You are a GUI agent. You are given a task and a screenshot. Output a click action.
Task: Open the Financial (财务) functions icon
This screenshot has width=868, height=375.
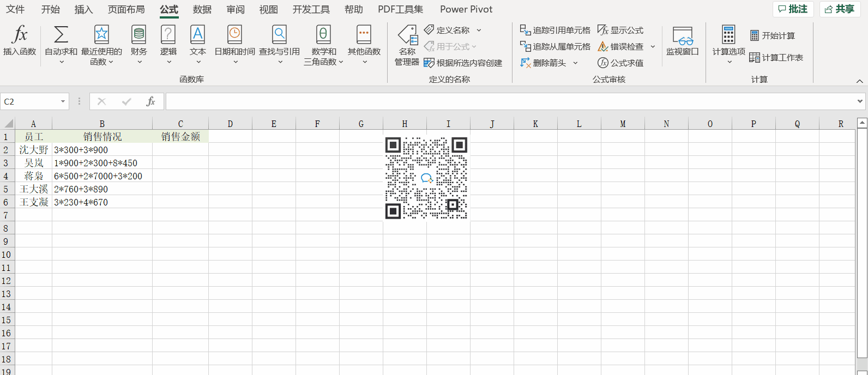point(138,35)
